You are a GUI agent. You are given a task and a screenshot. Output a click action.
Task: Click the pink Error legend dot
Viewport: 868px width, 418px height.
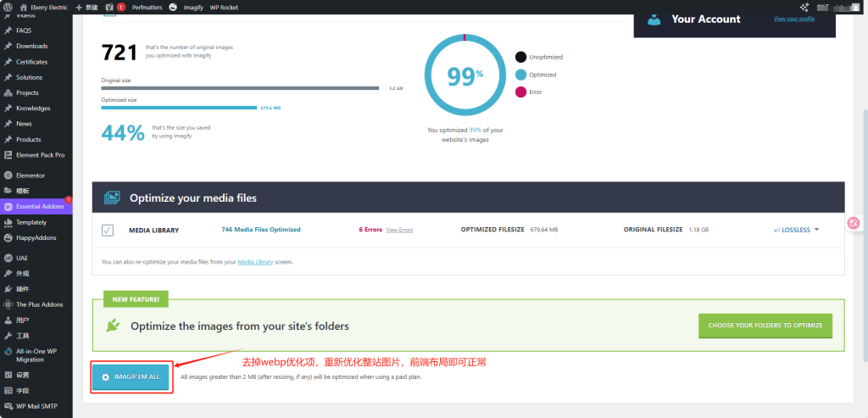click(521, 92)
